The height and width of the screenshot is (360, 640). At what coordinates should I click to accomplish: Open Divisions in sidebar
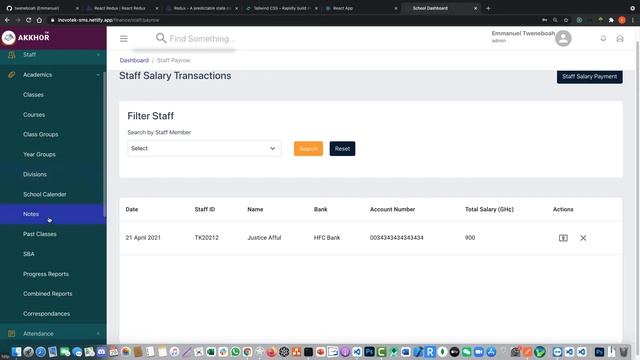(35, 174)
